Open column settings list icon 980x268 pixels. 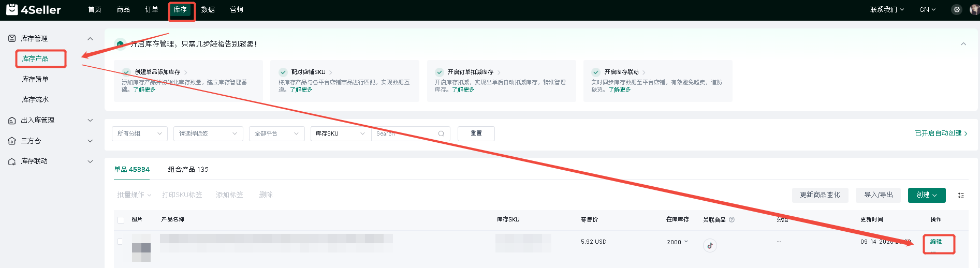coord(961,195)
